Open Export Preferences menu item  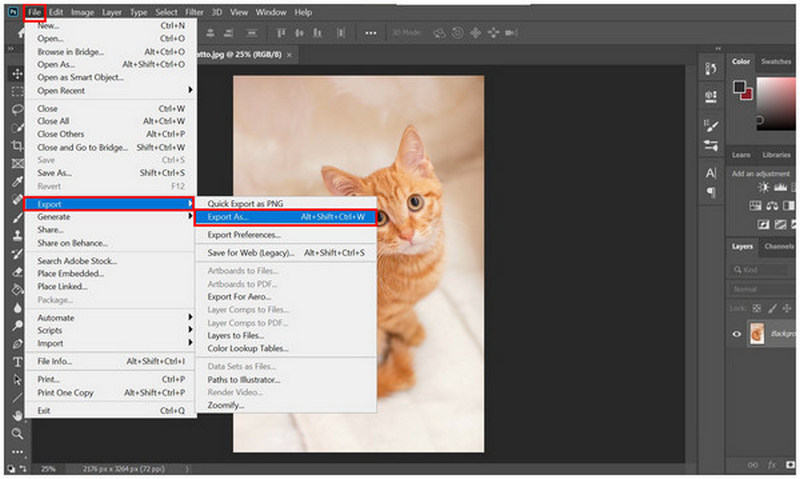286,235
